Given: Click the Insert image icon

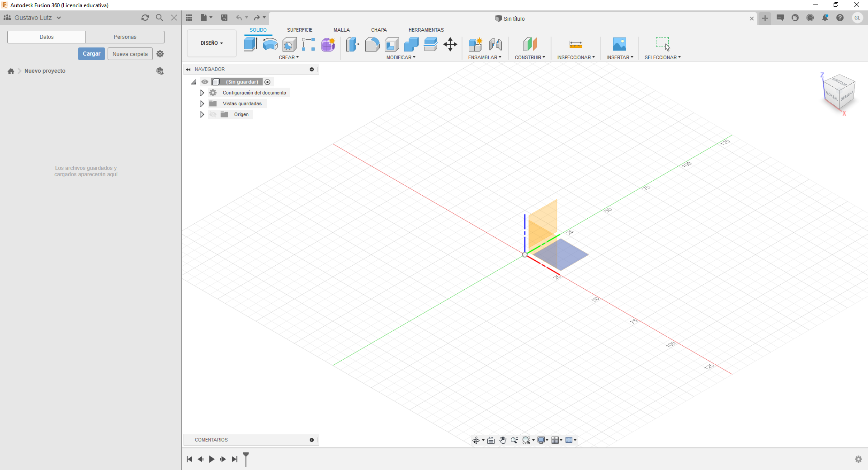Looking at the screenshot, I should pyautogui.click(x=619, y=44).
